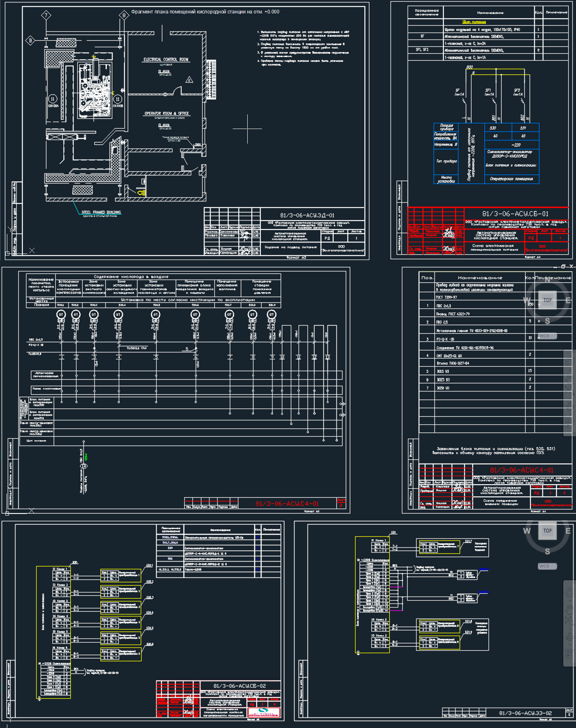Click E compass letter on upper ViewCube
Image resolution: width=576 pixels, height=728 pixels.
[568, 301]
